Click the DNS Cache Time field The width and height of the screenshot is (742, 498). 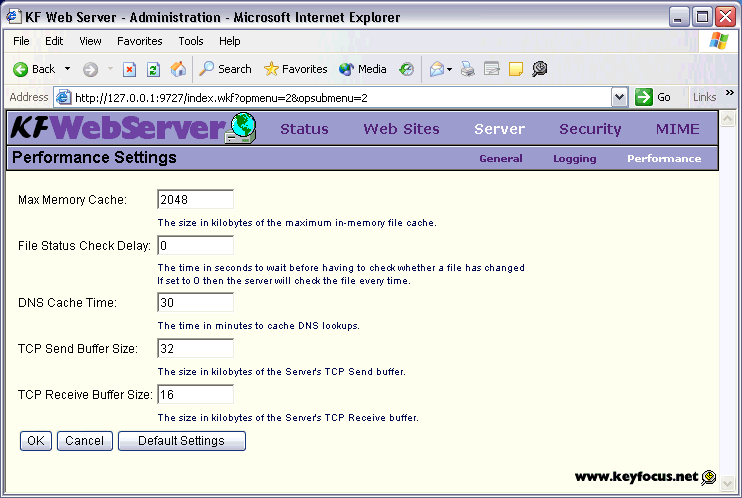195,302
